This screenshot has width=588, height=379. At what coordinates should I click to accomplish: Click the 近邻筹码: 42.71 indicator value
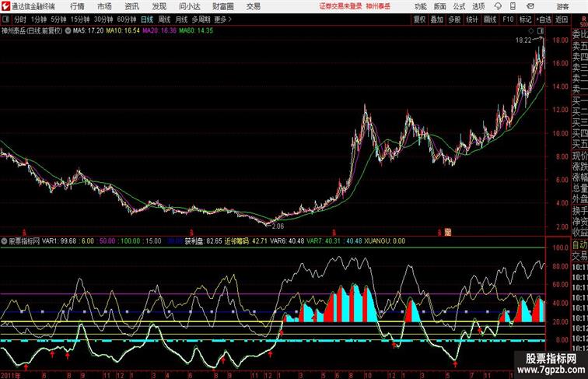point(246,241)
